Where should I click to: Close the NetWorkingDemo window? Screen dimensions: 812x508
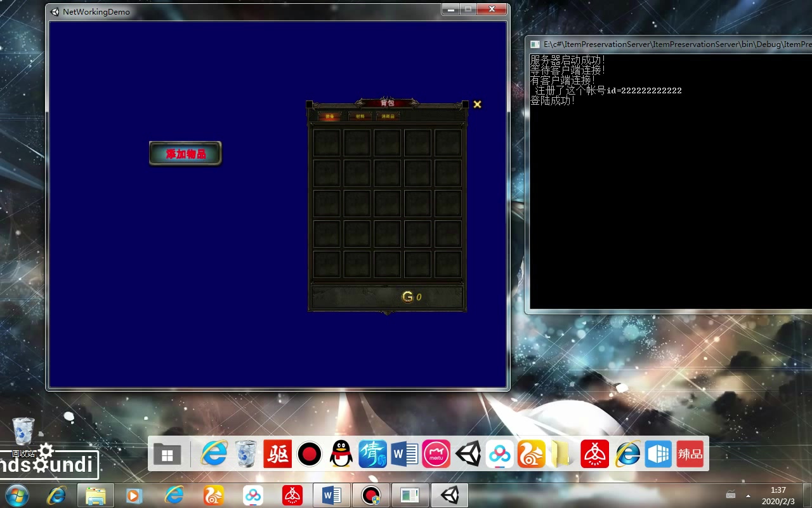(x=492, y=10)
